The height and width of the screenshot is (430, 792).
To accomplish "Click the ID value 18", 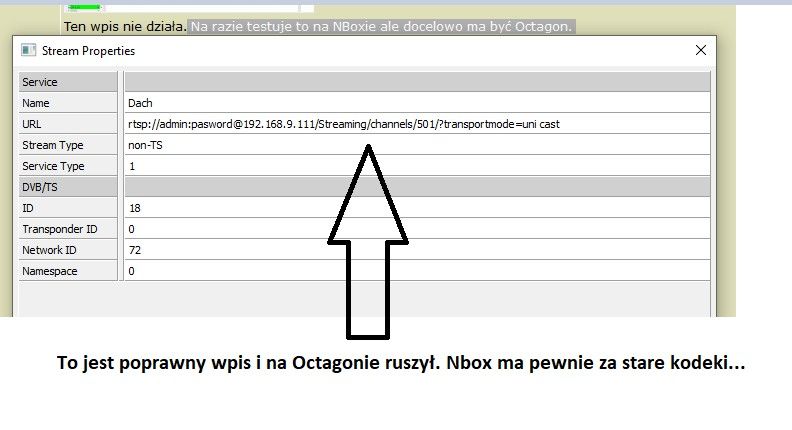I will [417, 208].
